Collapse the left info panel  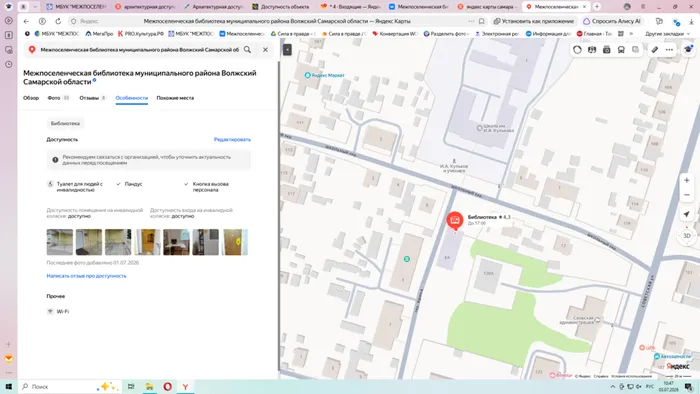click(287, 50)
